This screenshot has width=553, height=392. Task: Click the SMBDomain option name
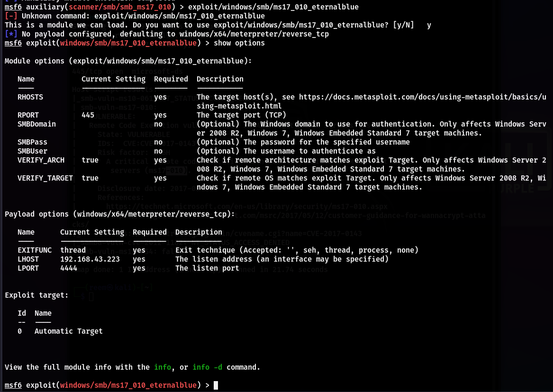[36, 124]
